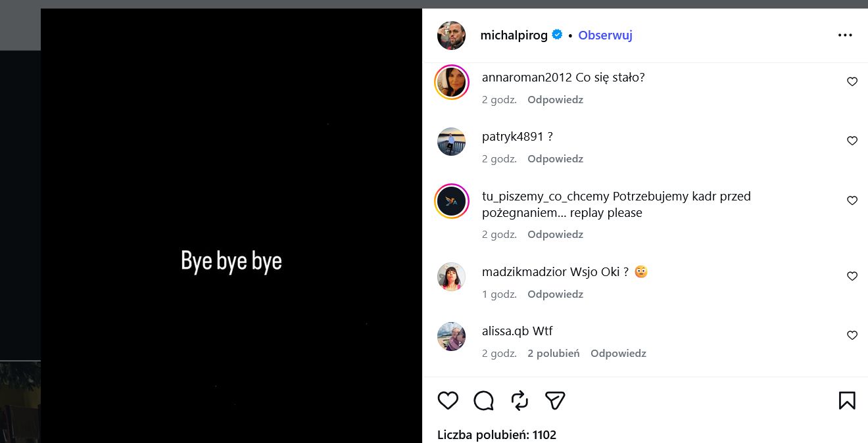Open comments via the speech bubble icon

click(483, 400)
